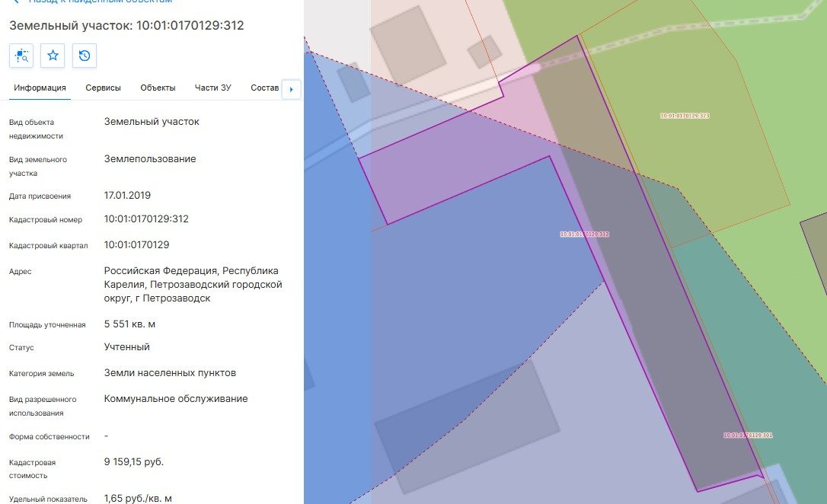The width and height of the screenshot is (827, 504).
Task: Click the Кадастровый квартал value 10:01:0170129
Action: coord(136,244)
